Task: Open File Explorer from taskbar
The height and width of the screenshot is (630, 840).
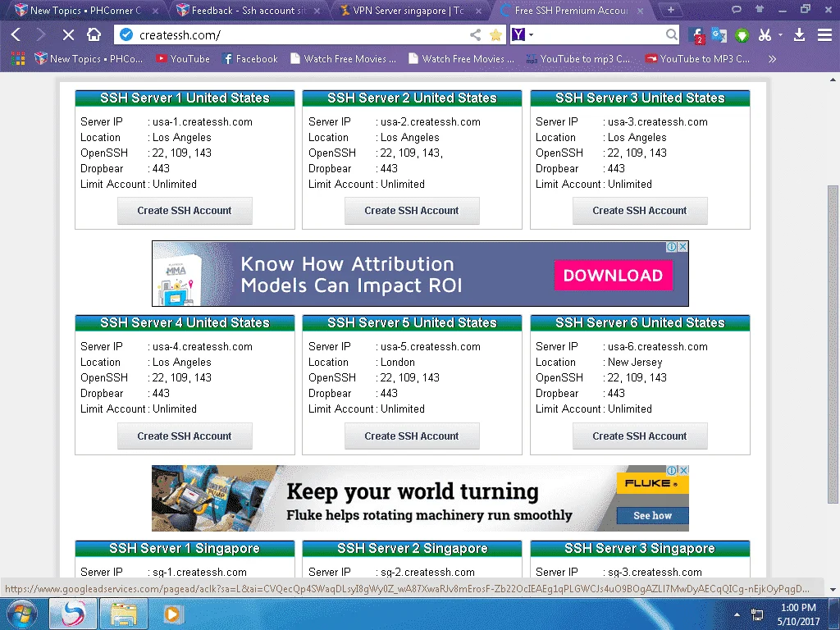Action: (x=124, y=614)
